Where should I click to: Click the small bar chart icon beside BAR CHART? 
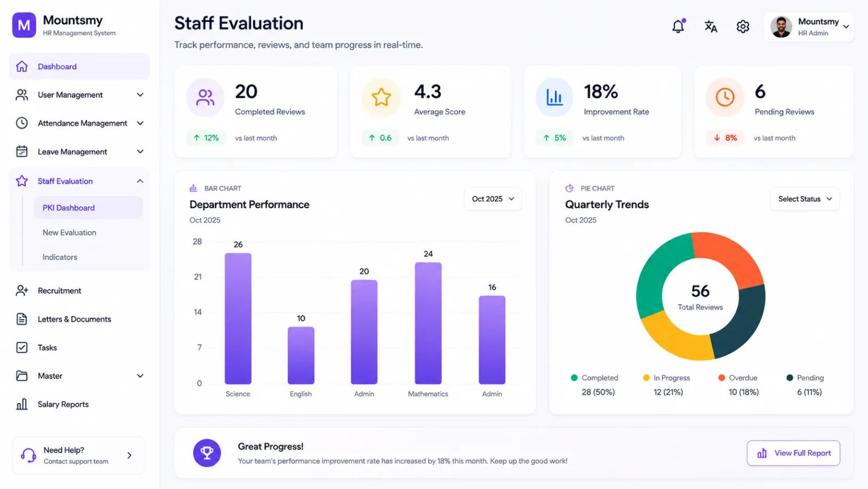click(x=193, y=188)
